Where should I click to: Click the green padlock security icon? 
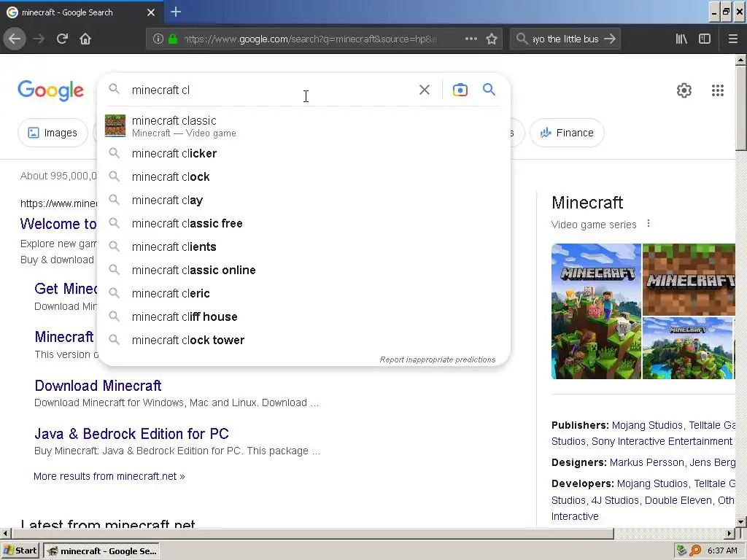click(173, 39)
